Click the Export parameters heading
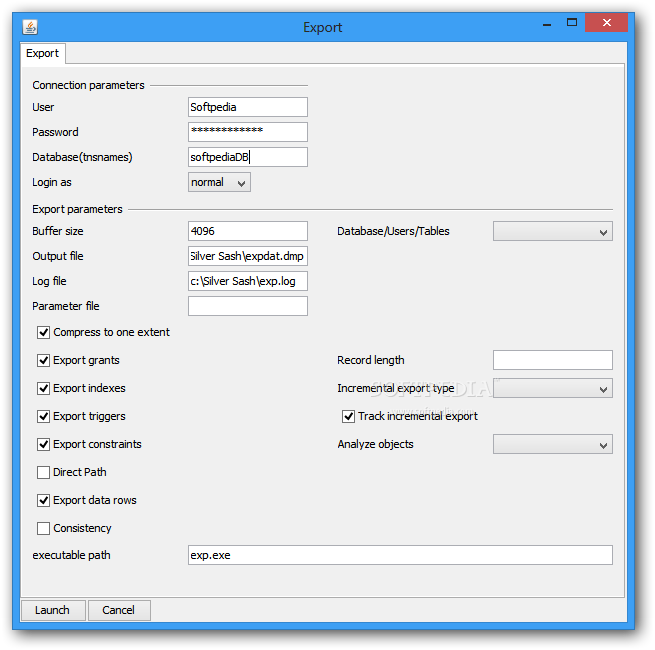Viewport: 655px width, 650px height. [77, 209]
